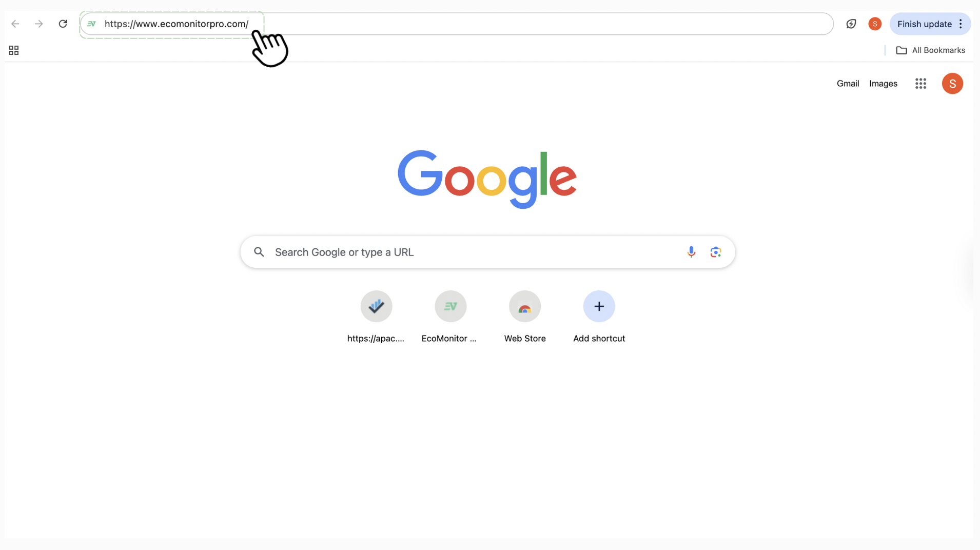Reload the current page
This screenshot has width=980, height=550.
point(63,24)
